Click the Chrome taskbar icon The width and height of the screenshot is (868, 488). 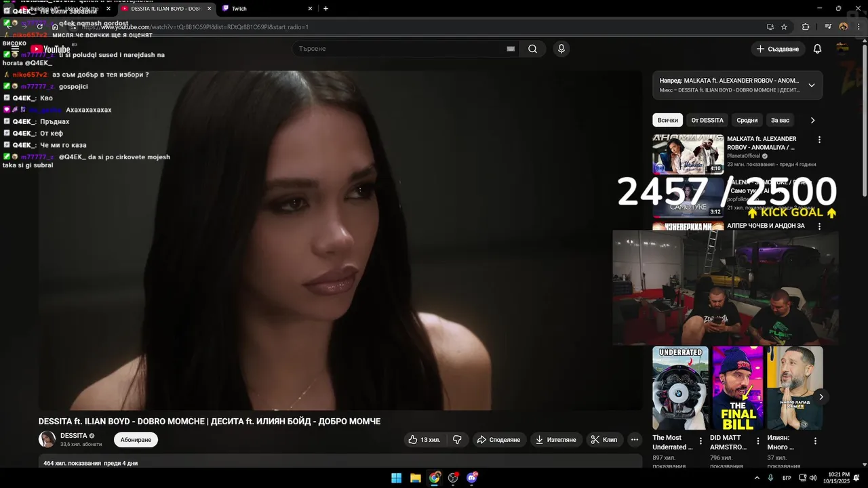(x=434, y=478)
